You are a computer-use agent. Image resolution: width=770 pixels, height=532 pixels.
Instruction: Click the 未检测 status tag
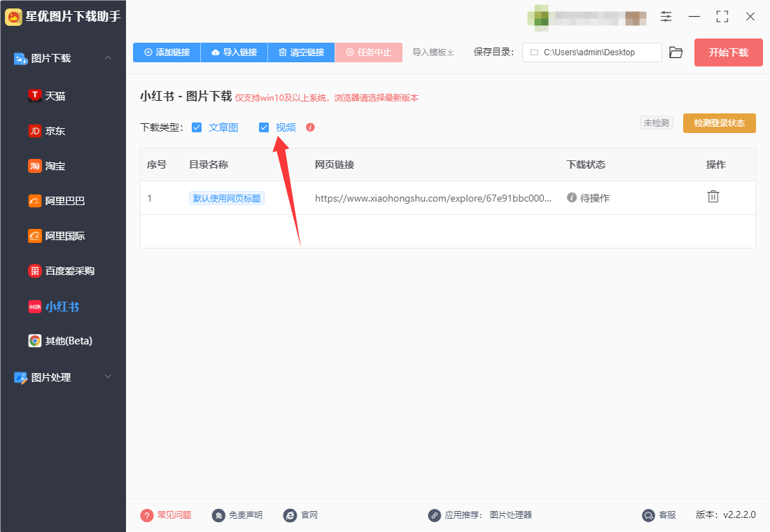(x=657, y=122)
